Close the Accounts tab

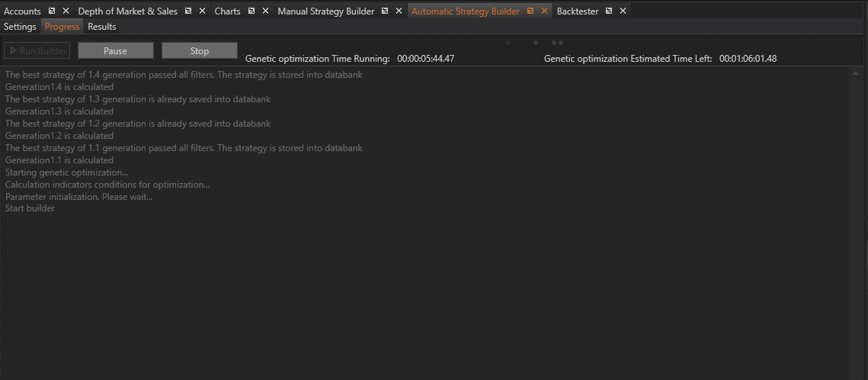point(66,11)
